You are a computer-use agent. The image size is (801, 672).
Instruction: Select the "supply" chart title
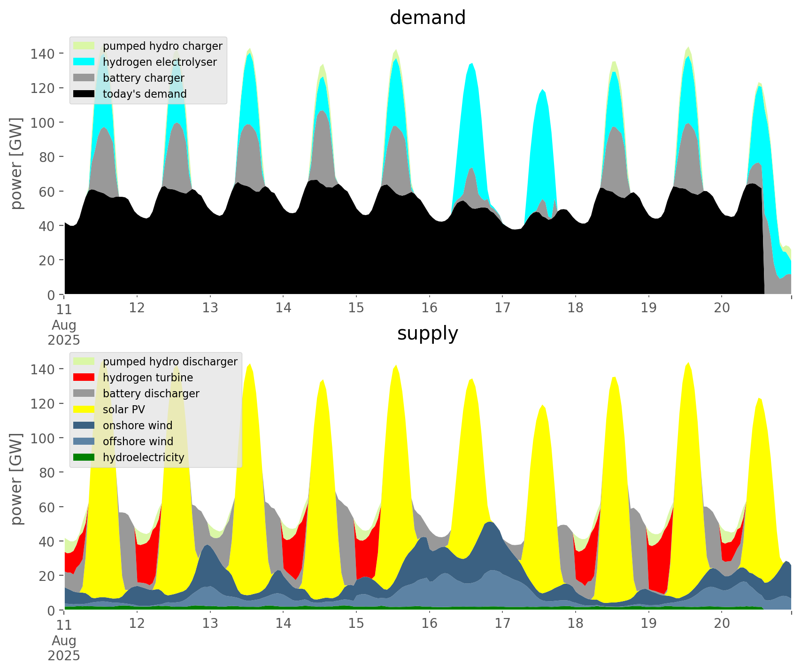pos(427,333)
